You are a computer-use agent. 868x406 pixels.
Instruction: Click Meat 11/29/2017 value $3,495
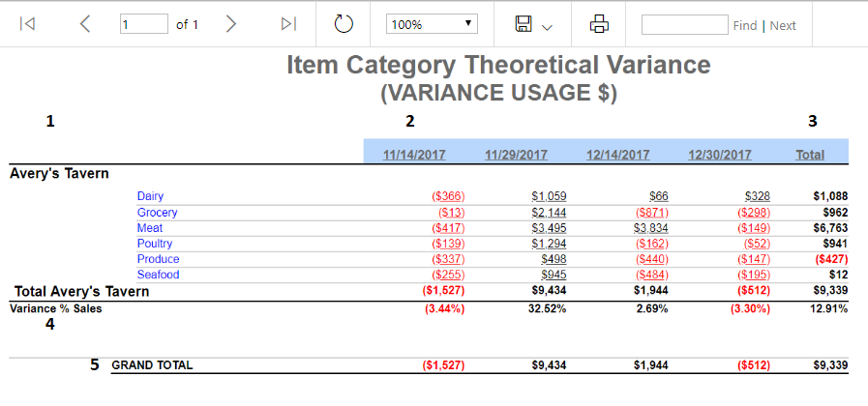[x=549, y=228]
